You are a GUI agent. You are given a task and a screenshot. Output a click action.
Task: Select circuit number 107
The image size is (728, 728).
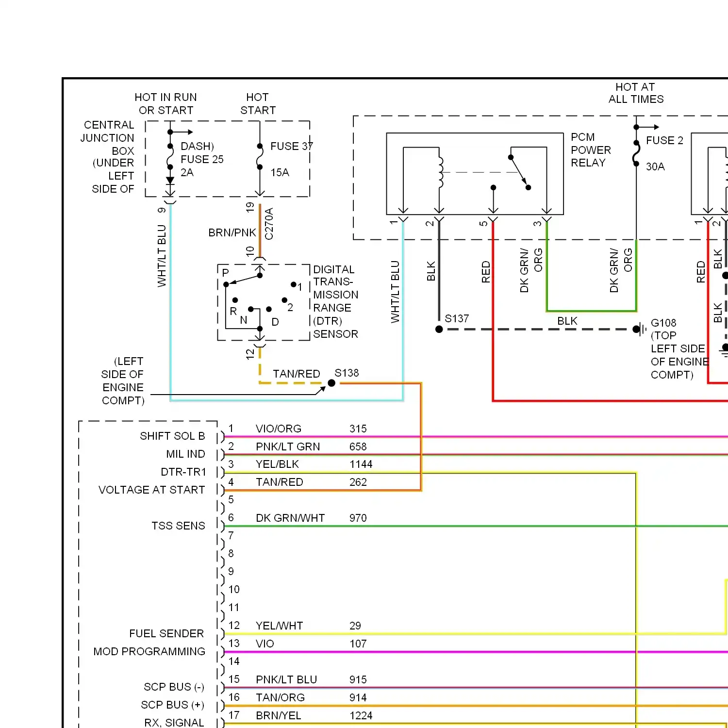[358, 644]
